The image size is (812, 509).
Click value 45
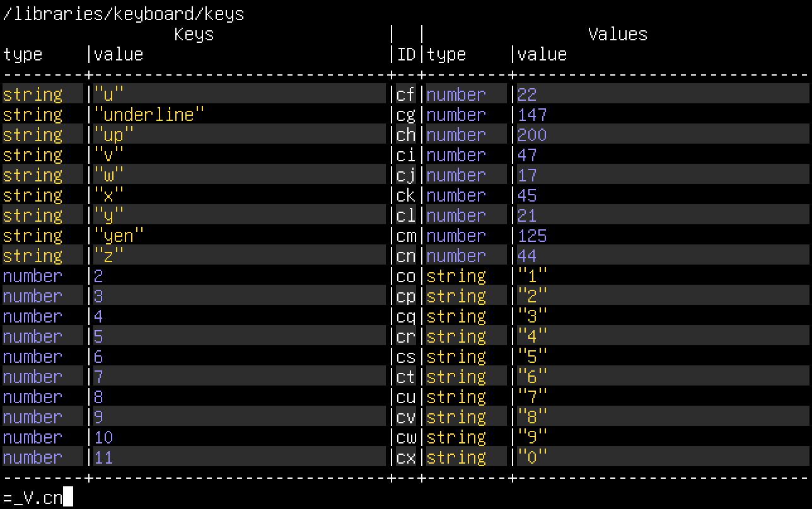click(527, 195)
